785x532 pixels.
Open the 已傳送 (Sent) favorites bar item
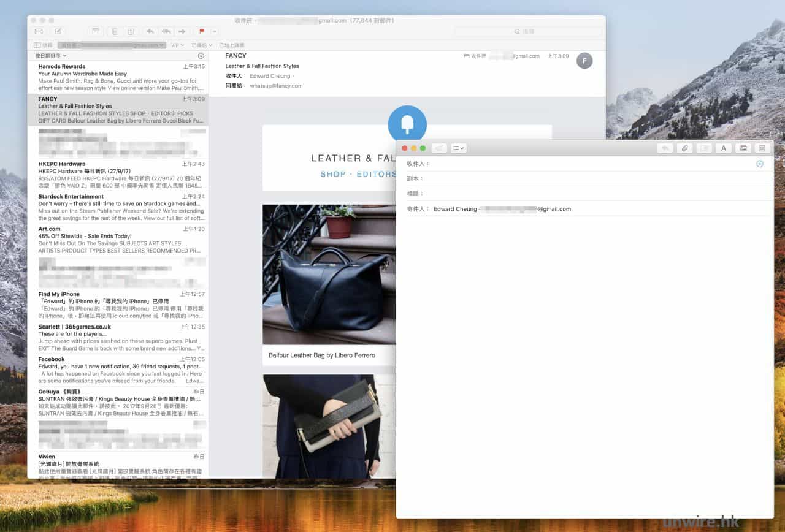click(x=202, y=45)
